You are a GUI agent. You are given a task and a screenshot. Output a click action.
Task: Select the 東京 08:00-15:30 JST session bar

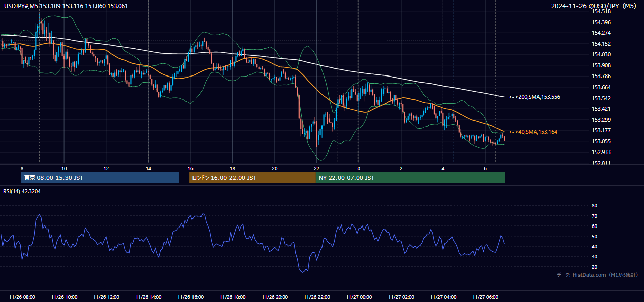tap(100, 178)
